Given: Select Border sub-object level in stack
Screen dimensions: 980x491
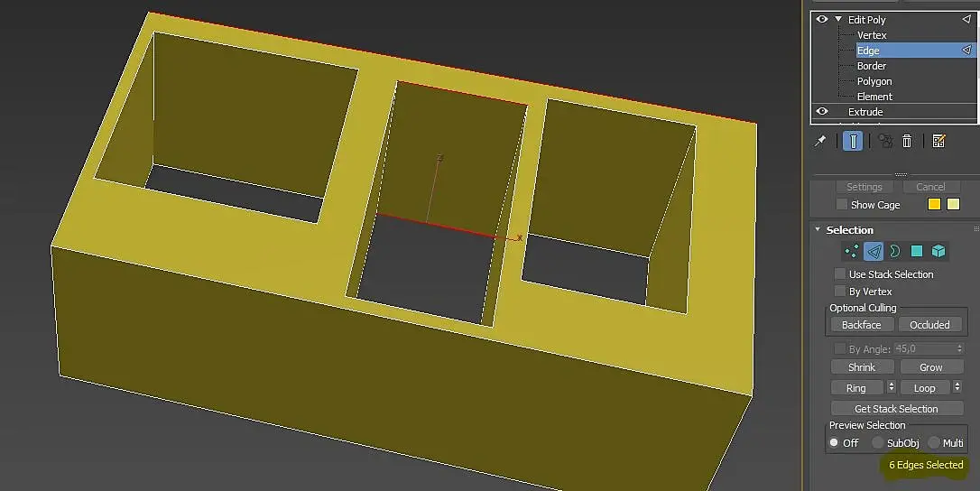Looking at the screenshot, I should tap(871, 66).
